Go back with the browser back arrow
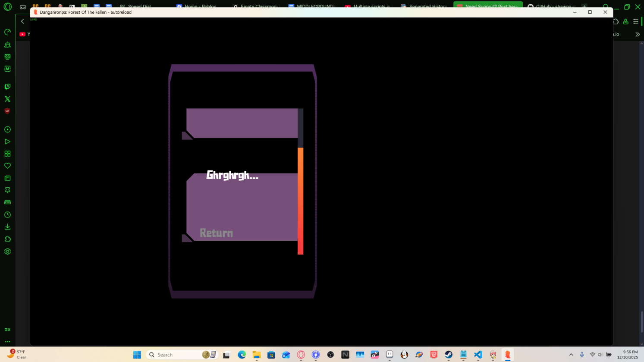The width and height of the screenshot is (644, 362). [22, 21]
